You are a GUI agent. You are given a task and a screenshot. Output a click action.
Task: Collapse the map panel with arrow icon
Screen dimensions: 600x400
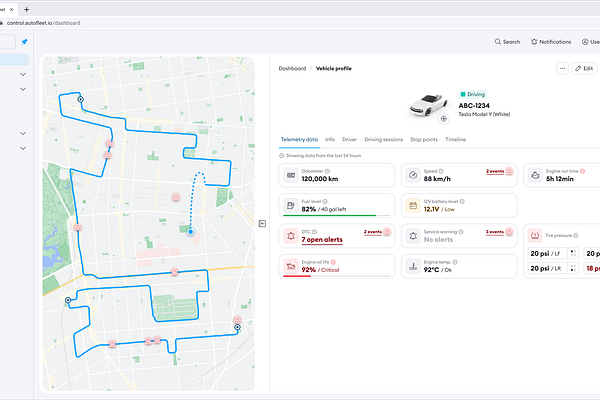click(x=262, y=224)
